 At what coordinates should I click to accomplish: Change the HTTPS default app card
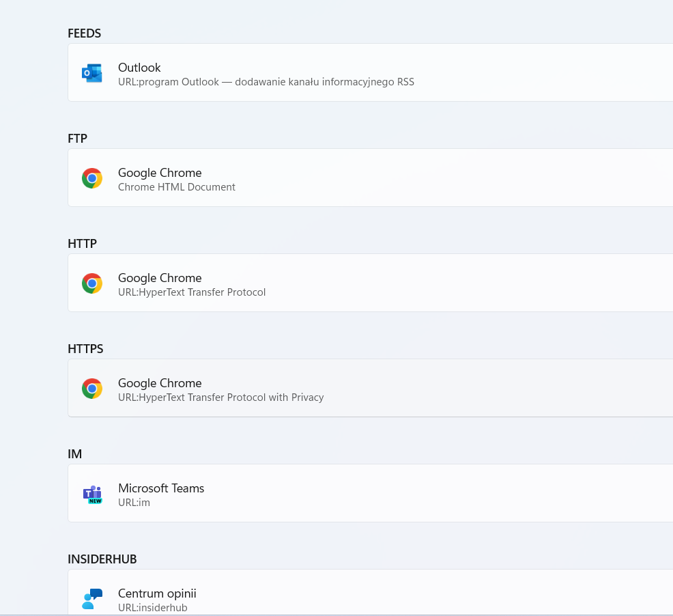371,389
